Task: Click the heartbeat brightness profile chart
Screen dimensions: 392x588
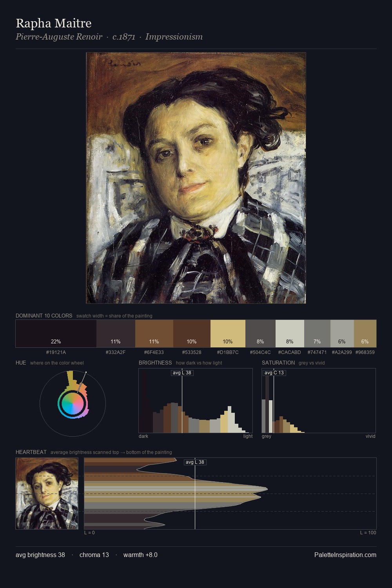Action: coord(230,494)
